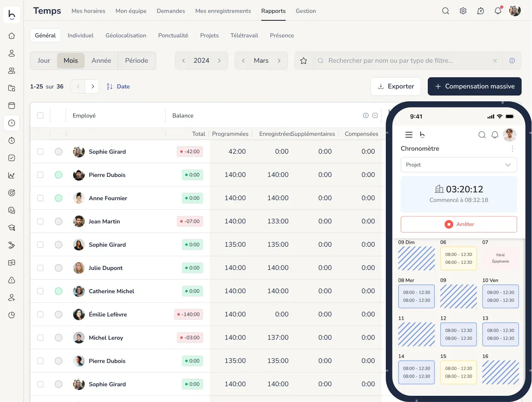Open the year selector's previous arrow for 2024
532x402 pixels.
[183, 60]
